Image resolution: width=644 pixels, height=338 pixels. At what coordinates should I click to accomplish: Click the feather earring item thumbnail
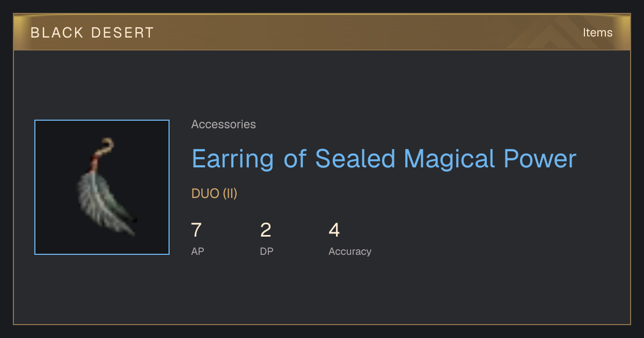click(102, 187)
